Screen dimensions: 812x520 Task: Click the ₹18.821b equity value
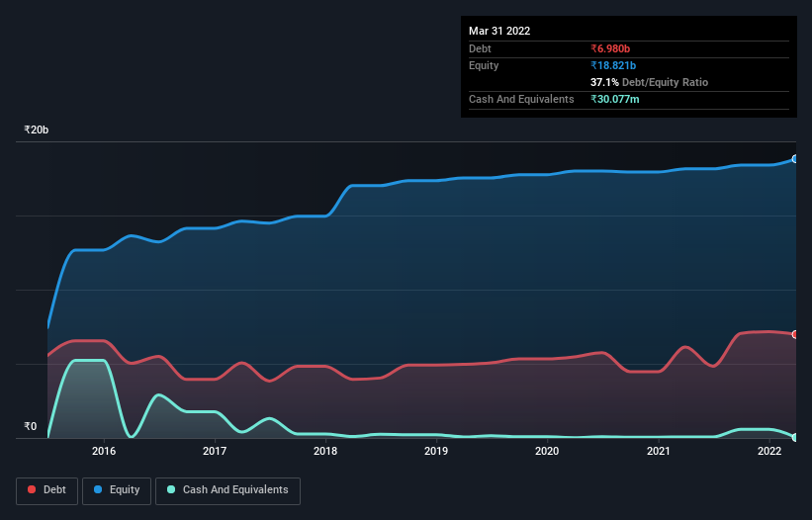613,65
